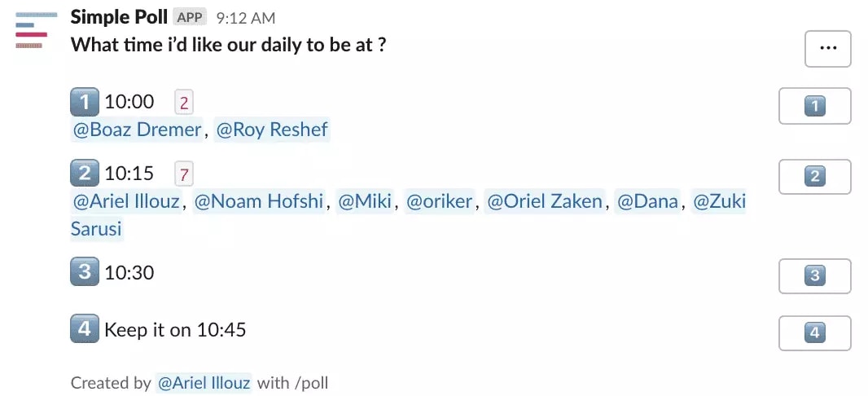
Task: Open @Noam Hofshi's mention link
Action: [258, 201]
